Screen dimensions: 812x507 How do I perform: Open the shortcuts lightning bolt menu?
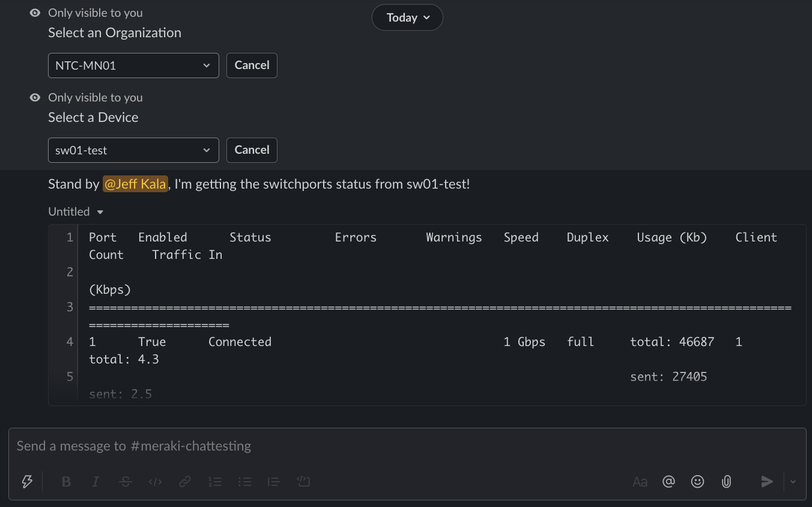click(27, 481)
